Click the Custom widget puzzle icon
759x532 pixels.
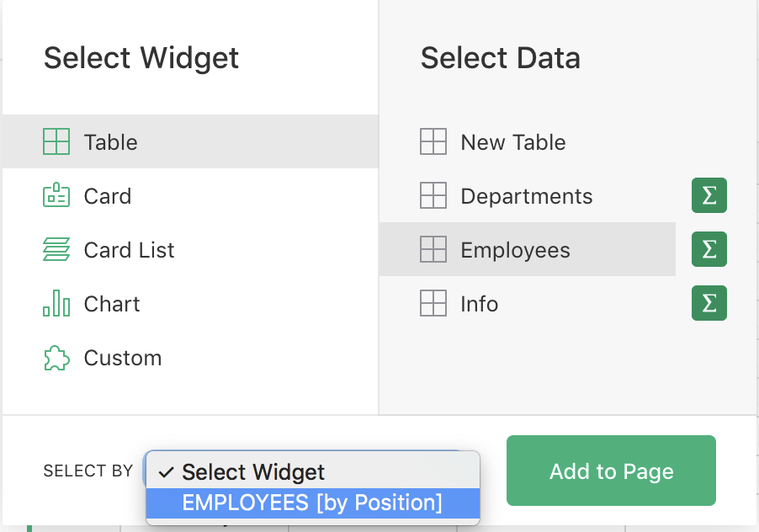click(56, 358)
